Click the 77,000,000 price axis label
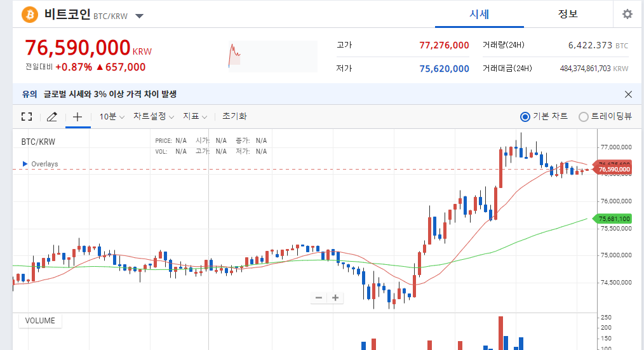 [x=616, y=147]
